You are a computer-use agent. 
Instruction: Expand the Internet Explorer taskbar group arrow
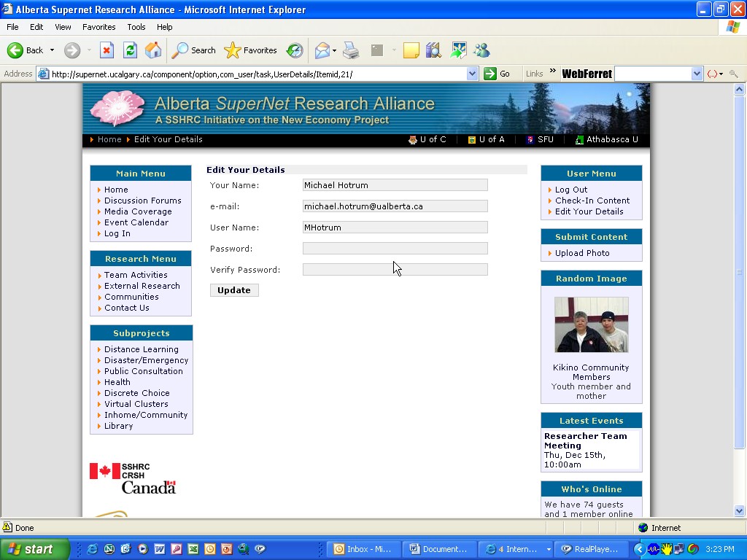pyautogui.click(x=549, y=549)
